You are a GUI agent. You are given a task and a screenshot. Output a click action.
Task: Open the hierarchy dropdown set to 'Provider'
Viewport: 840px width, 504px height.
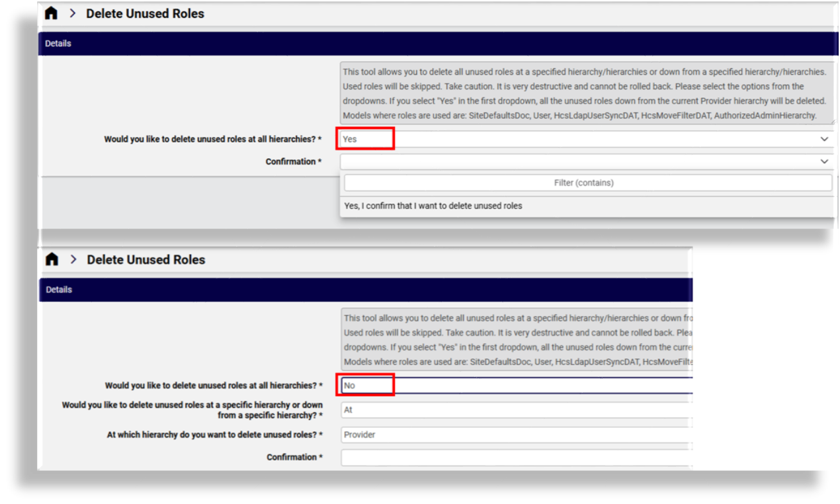click(516, 435)
